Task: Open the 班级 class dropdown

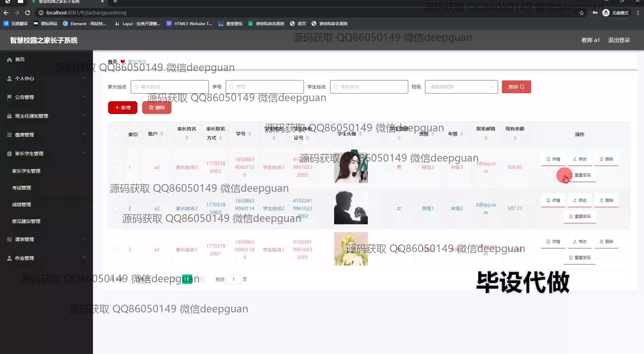Action: [461, 87]
